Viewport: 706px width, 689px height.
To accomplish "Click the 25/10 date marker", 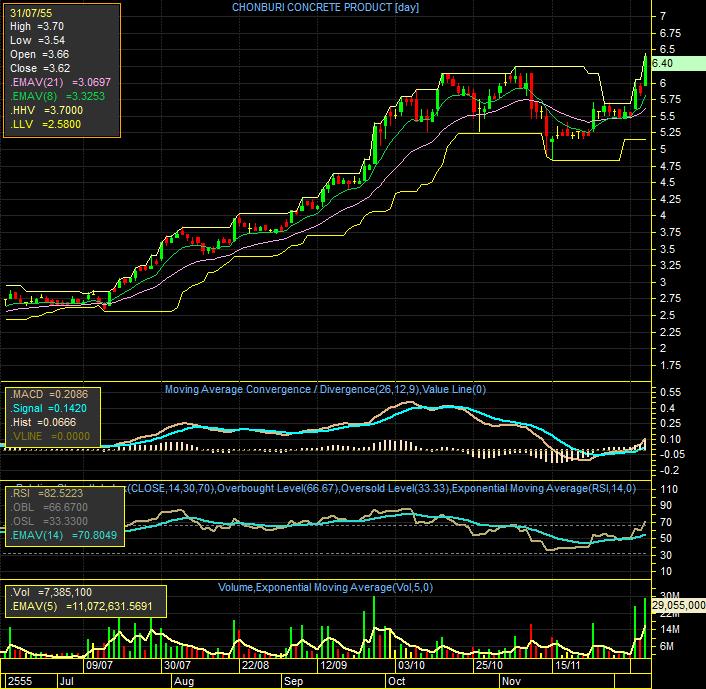I will 489,665.
